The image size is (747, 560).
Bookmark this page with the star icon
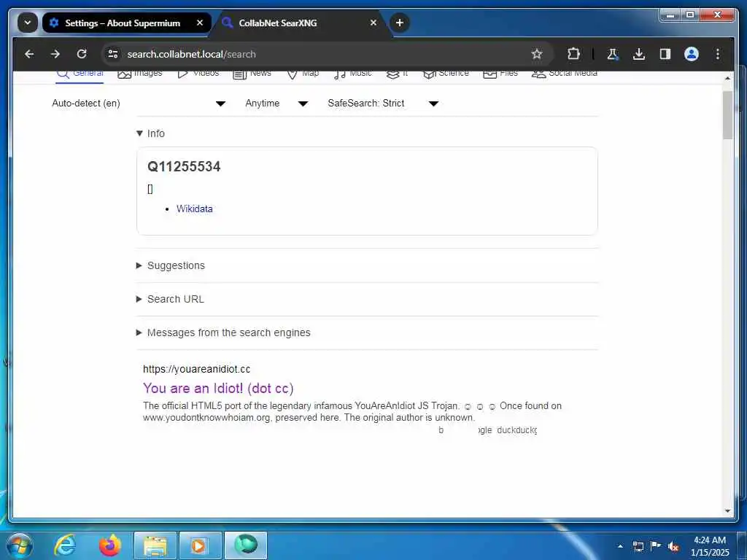[537, 54]
